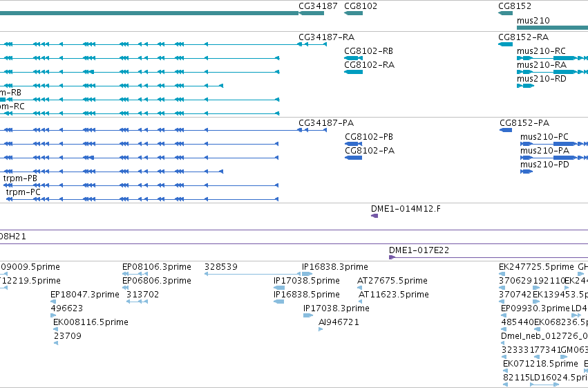Click the 23709 feature label
This screenshot has width=588, height=388.
68,336
